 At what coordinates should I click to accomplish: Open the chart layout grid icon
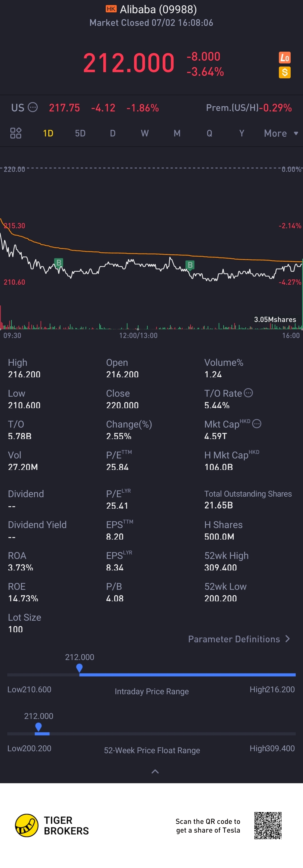point(15,133)
